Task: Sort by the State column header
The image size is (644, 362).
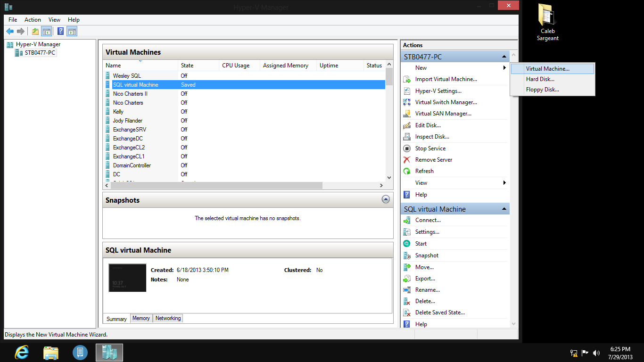Action: point(199,66)
